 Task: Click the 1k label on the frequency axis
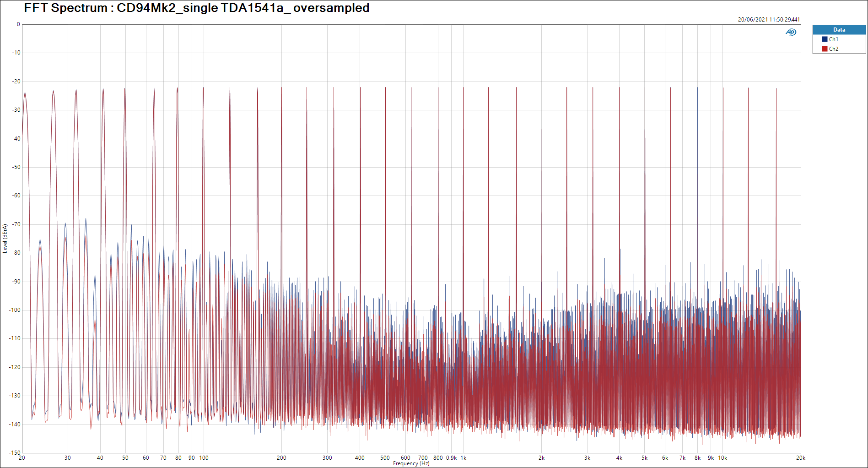pyautogui.click(x=464, y=458)
